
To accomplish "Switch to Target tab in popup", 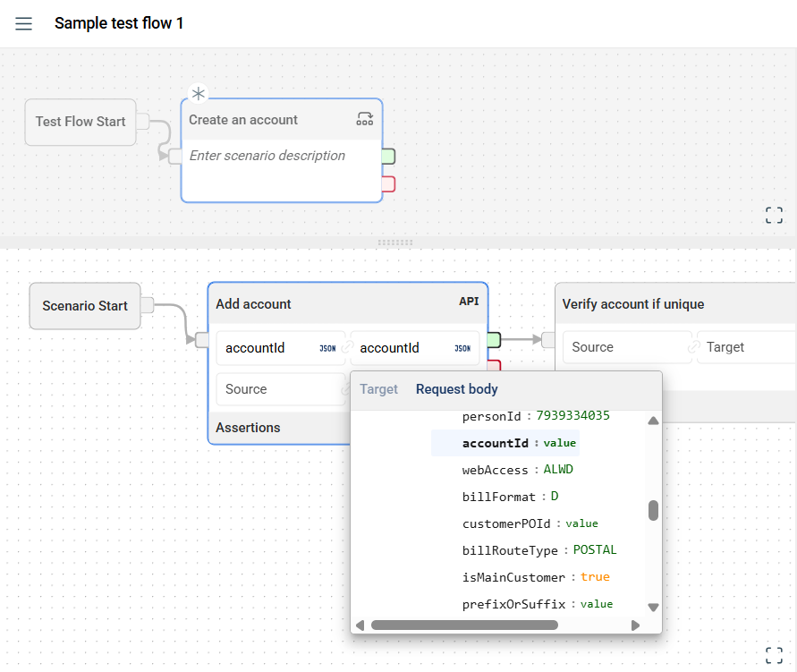I will point(378,389).
